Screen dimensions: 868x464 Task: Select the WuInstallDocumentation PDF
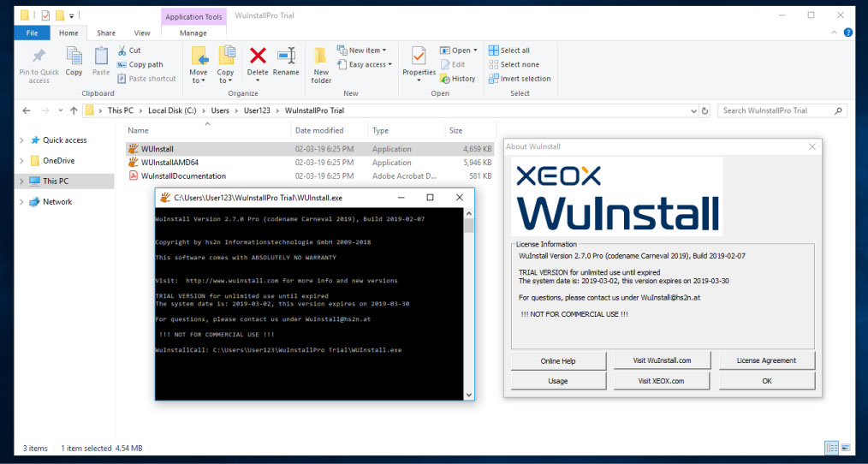point(311,176)
